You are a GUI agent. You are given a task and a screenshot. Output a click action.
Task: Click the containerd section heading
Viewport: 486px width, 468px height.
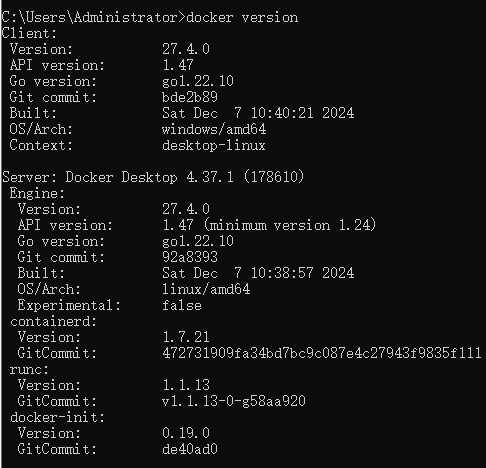(53, 321)
